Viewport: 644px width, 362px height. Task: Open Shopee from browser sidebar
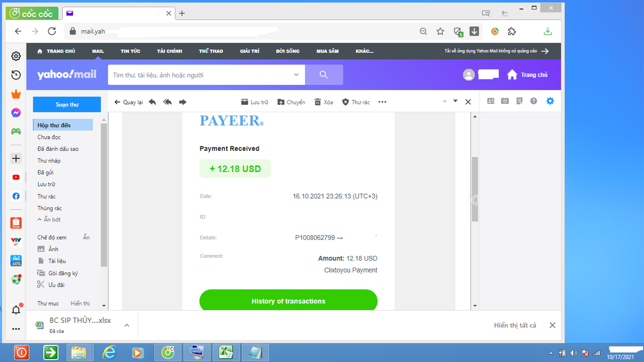tap(16, 223)
